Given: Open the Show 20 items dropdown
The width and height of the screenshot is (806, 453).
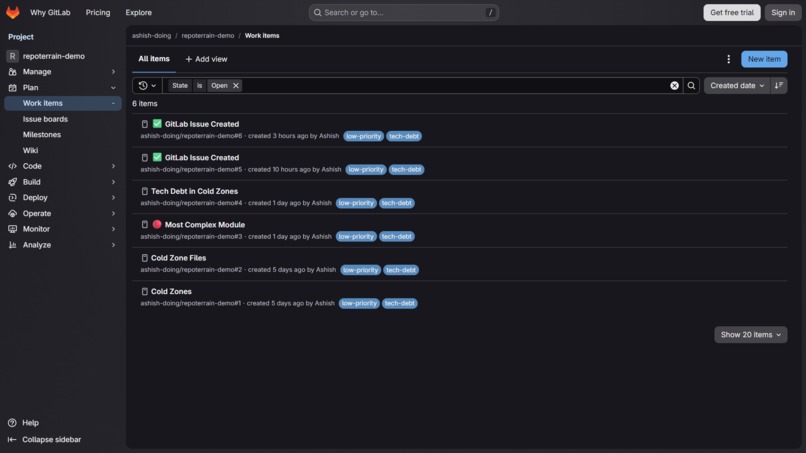Looking at the screenshot, I should [750, 335].
